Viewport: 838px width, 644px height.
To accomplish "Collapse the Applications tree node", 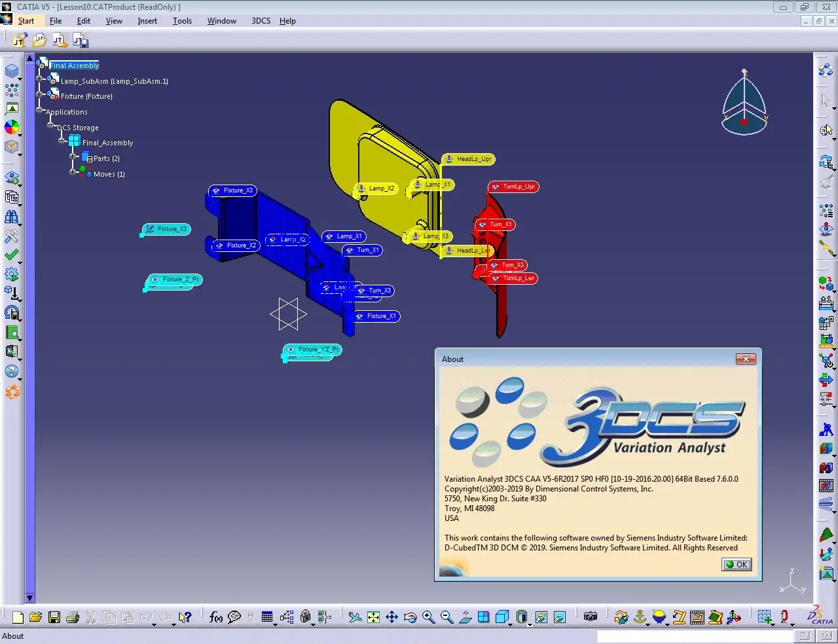I will pos(39,110).
